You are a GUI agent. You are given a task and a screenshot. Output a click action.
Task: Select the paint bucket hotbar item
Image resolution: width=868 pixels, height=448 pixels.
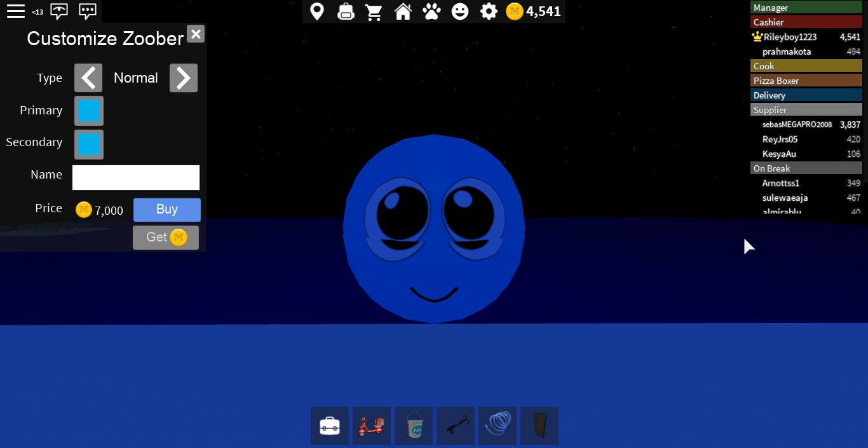pos(414,425)
